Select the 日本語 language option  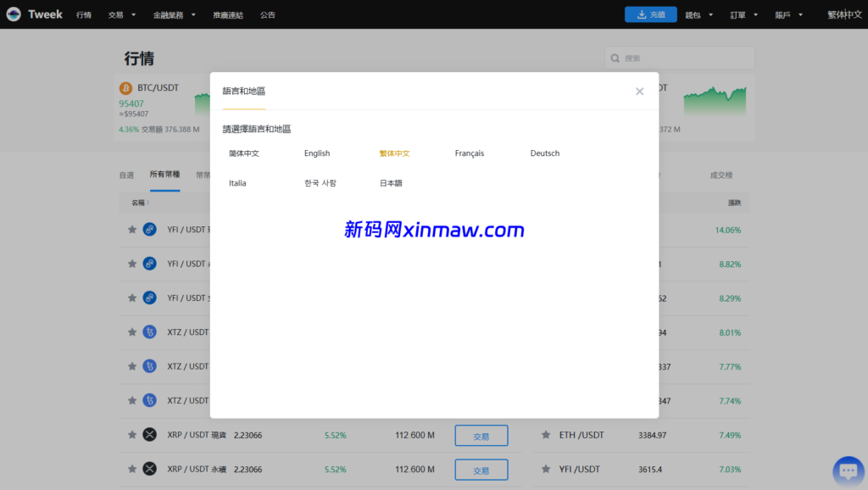click(x=391, y=182)
